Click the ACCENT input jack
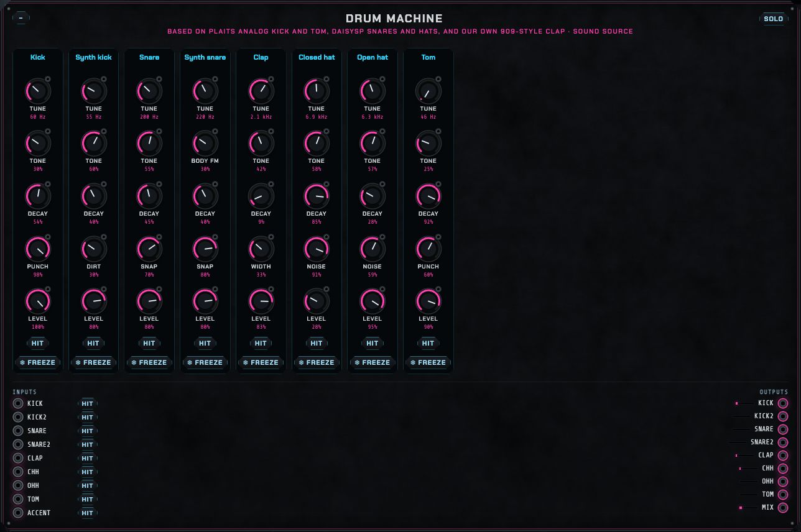 (18, 513)
